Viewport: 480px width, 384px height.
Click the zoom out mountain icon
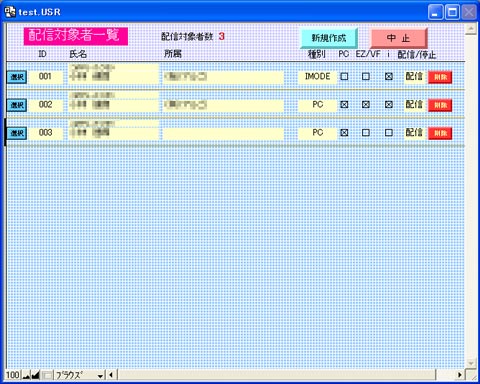click(27, 375)
